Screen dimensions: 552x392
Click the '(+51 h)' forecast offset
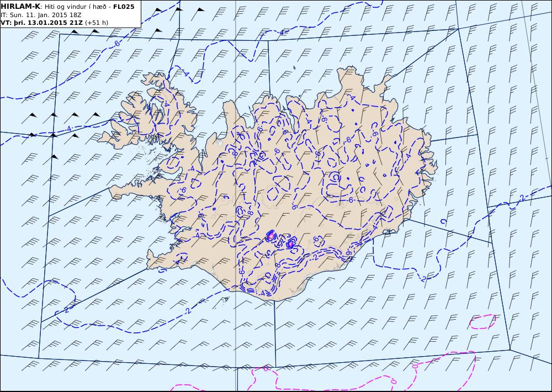(97, 23)
